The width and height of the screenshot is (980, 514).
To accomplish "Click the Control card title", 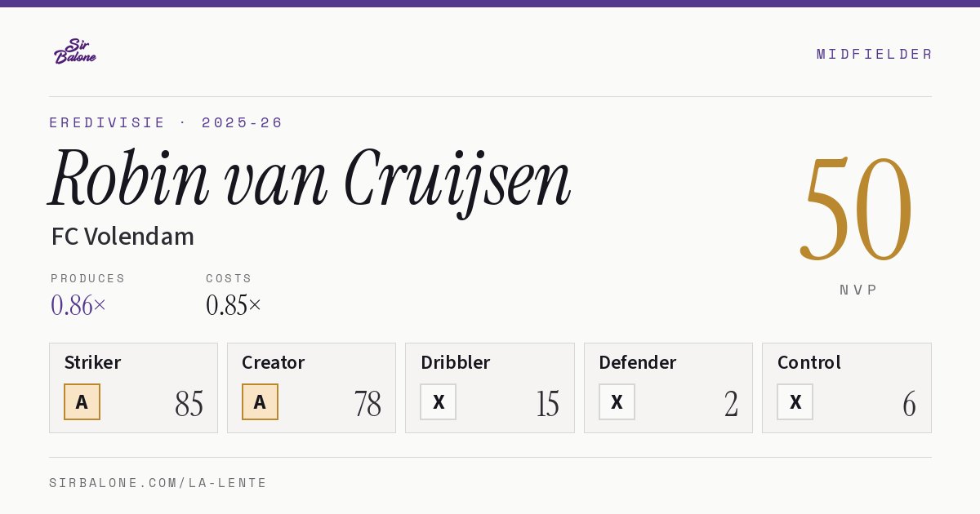I will [x=808, y=362].
